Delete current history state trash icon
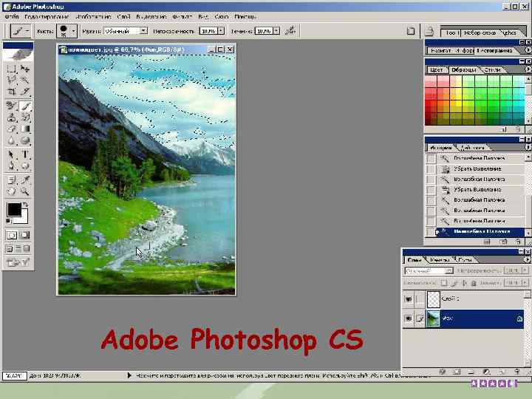Image resolution: width=532 pixels, height=399 pixels. point(518,242)
